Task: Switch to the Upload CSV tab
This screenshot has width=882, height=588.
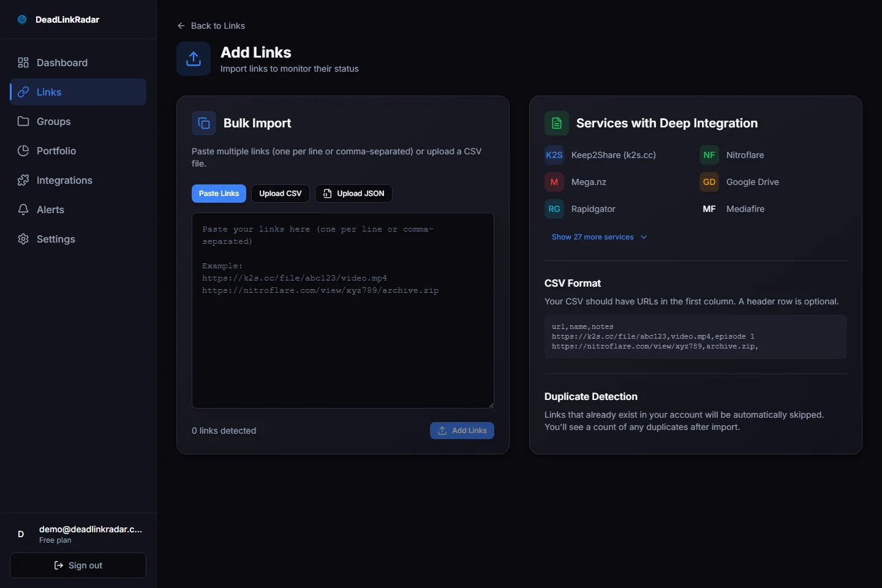Action: point(280,194)
